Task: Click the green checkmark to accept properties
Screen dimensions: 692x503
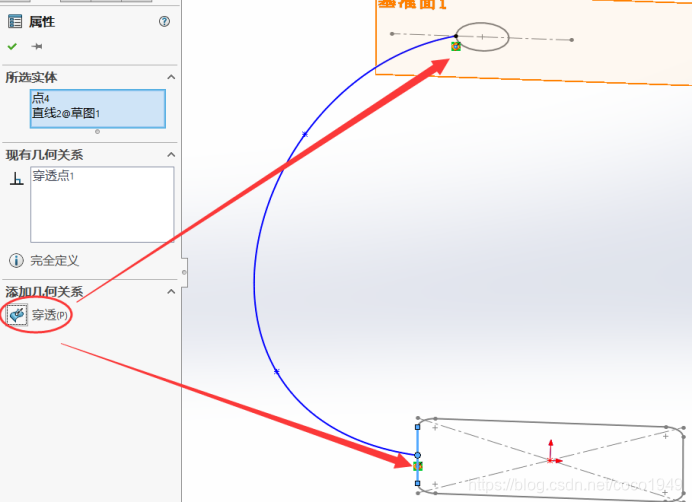Action: click(12, 46)
